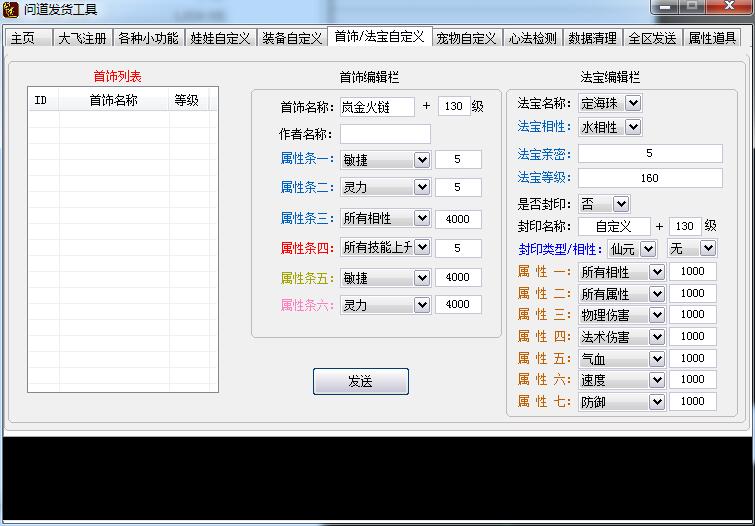Viewport: 755px width, 526px height.
Task: Open the 法宝相性 水相性 dropdown
Action: coord(632,127)
